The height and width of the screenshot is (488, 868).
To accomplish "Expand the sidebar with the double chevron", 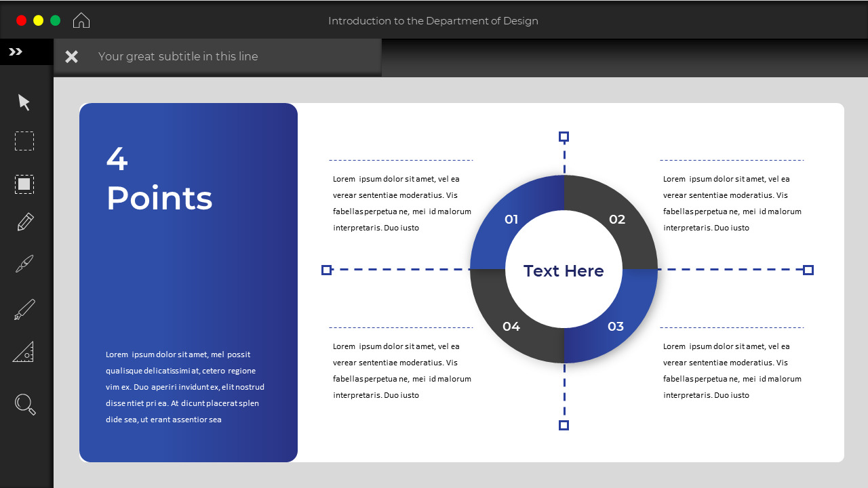I will (15, 51).
